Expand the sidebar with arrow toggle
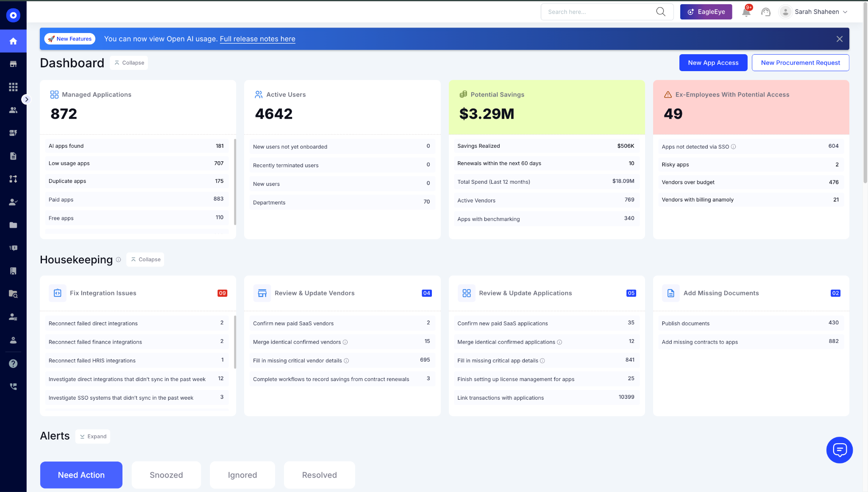This screenshot has width=868, height=492. pyautogui.click(x=26, y=100)
